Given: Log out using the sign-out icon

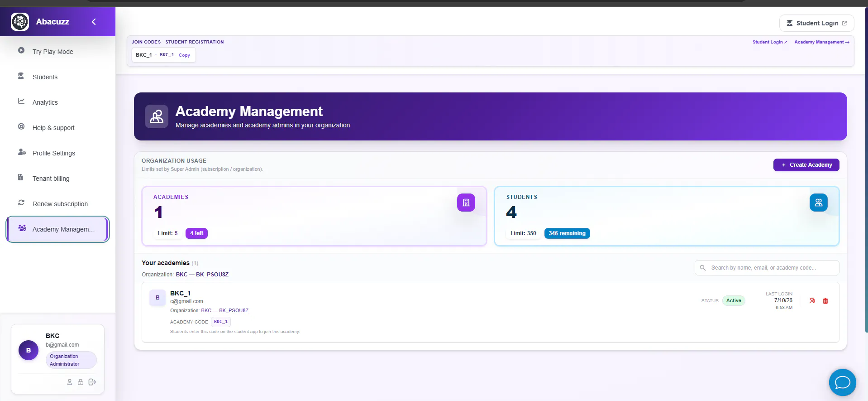Looking at the screenshot, I should (x=92, y=382).
